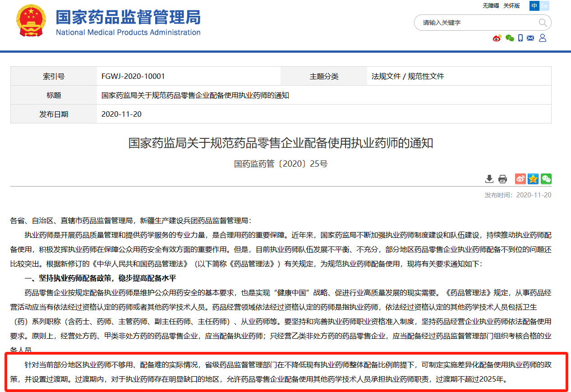Download the notice via download arrow icon
The width and height of the screenshot is (571, 392).
489,179
